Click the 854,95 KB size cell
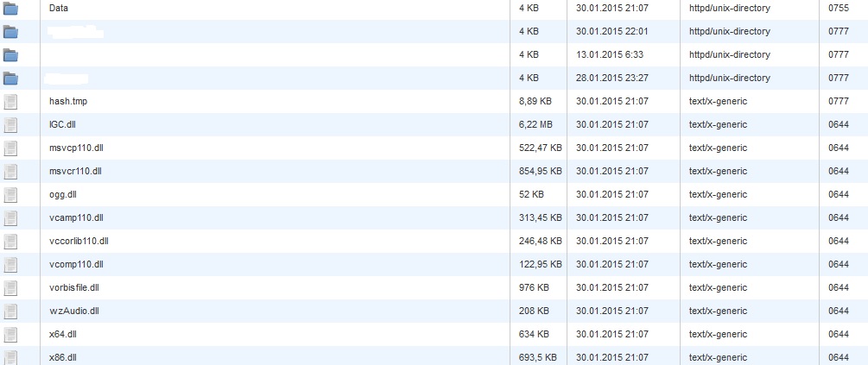This screenshot has width=868, height=365. pyautogui.click(x=541, y=171)
